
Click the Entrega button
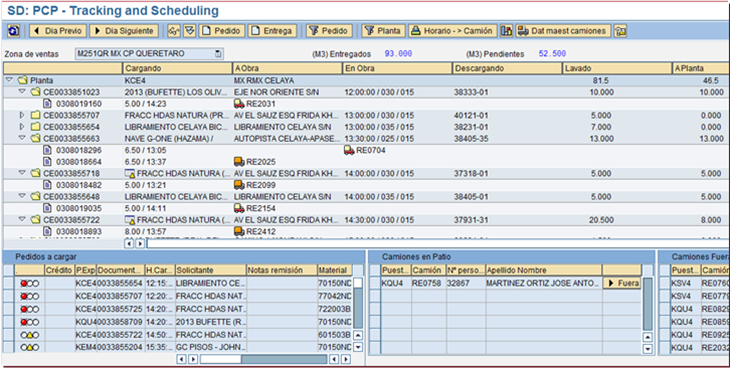point(272,31)
